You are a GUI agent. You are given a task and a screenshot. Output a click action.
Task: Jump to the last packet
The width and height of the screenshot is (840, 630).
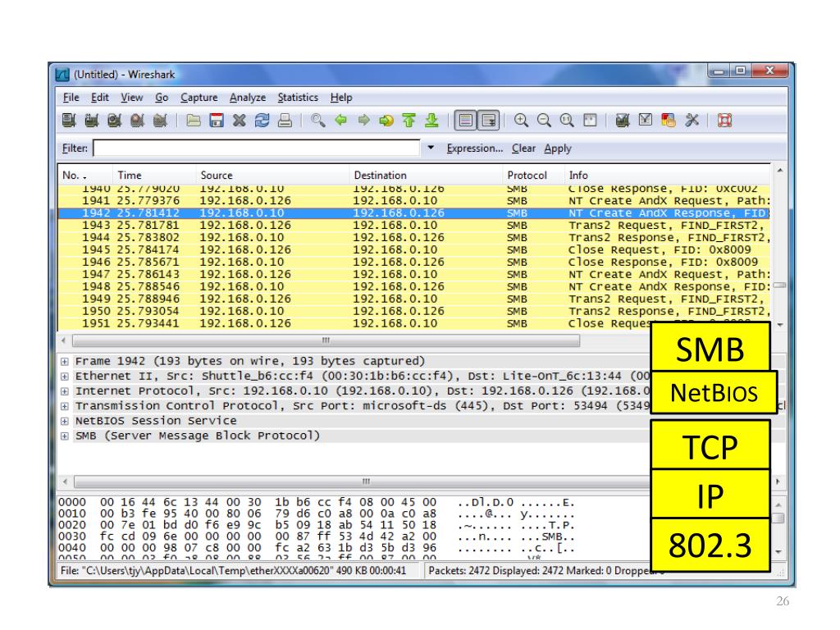click(x=431, y=120)
